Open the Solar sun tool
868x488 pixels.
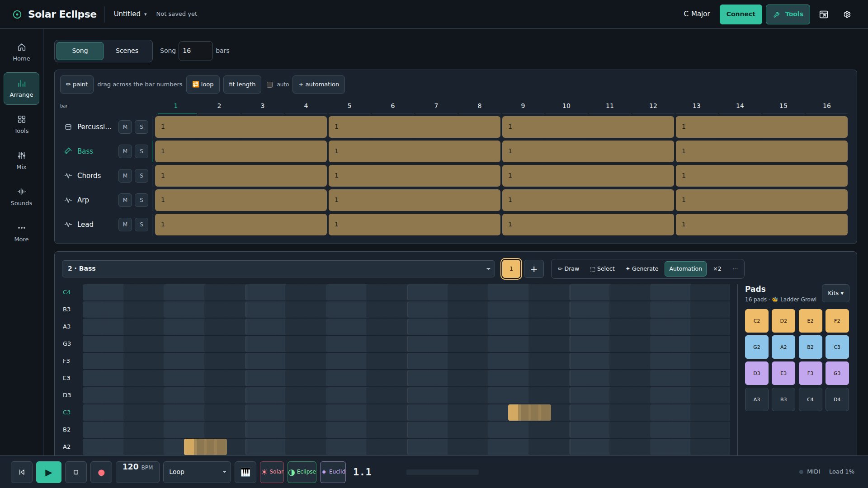pos(272,472)
